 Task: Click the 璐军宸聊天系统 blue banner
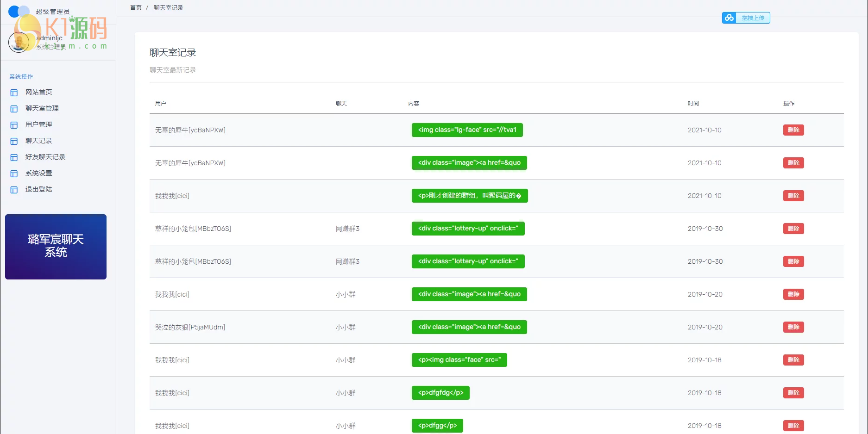(56, 247)
